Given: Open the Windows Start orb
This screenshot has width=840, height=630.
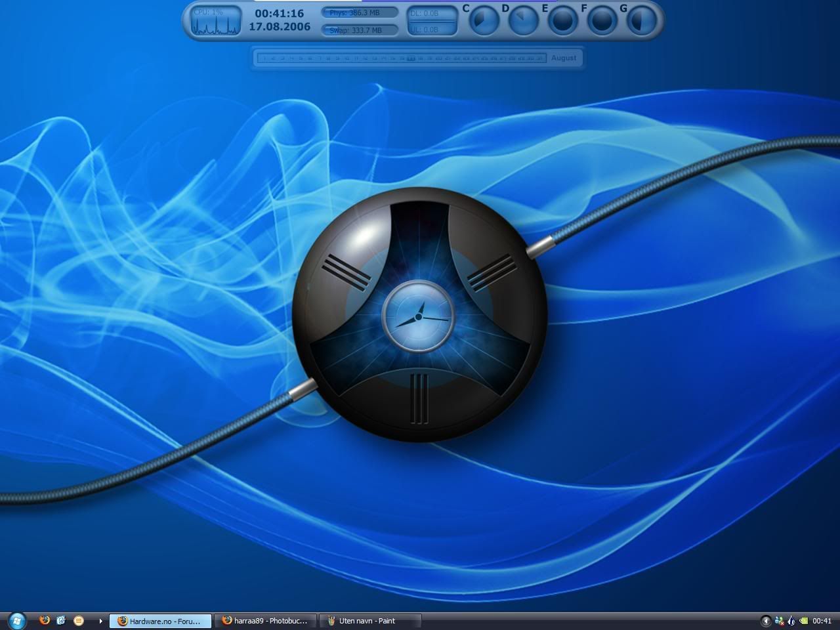Looking at the screenshot, I should click(x=16, y=620).
